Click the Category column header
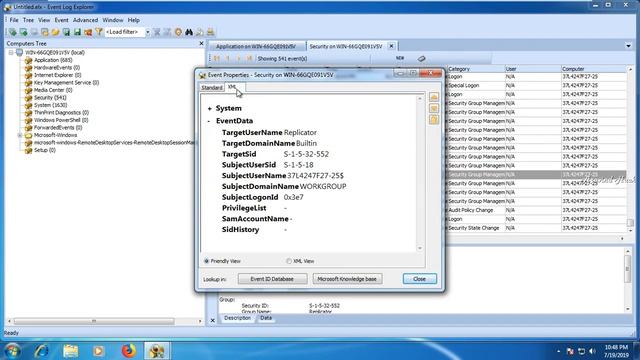The width and height of the screenshot is (640, 360). pyautogui.click(x=476, y=69)
